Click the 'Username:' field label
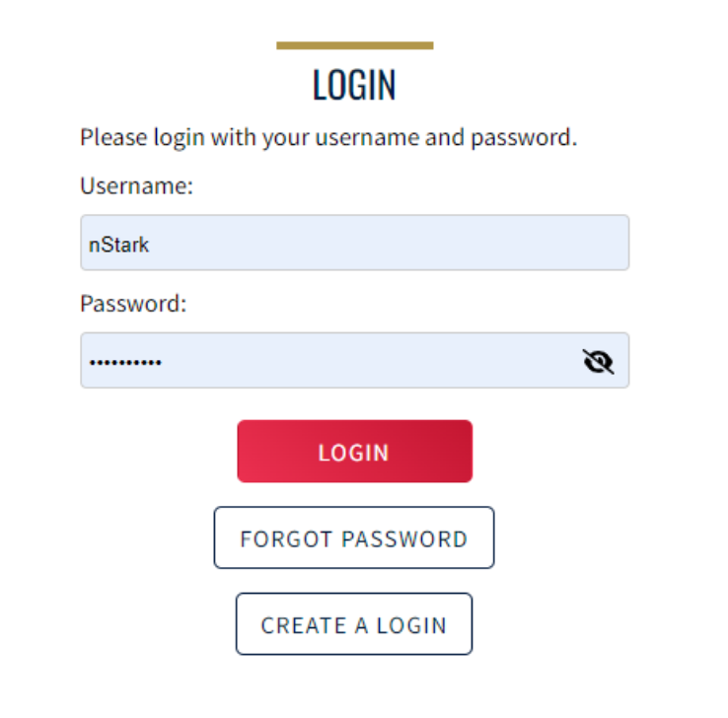The image size is (728, 718). pos(136,185)
